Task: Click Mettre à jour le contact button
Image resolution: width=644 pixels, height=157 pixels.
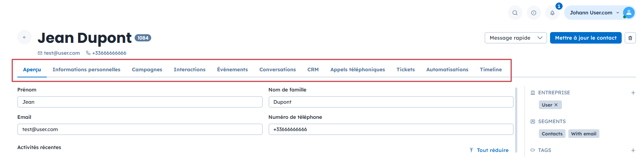Action: 586,38
